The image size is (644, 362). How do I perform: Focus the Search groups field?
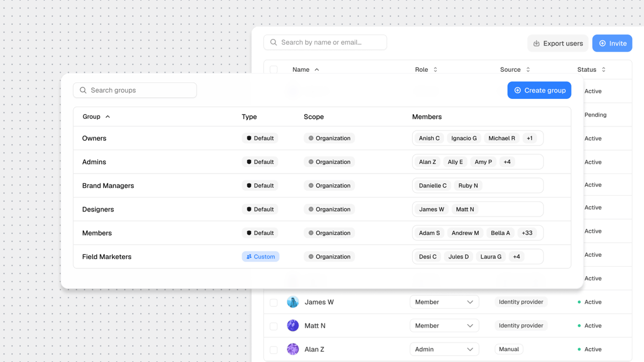135,90
